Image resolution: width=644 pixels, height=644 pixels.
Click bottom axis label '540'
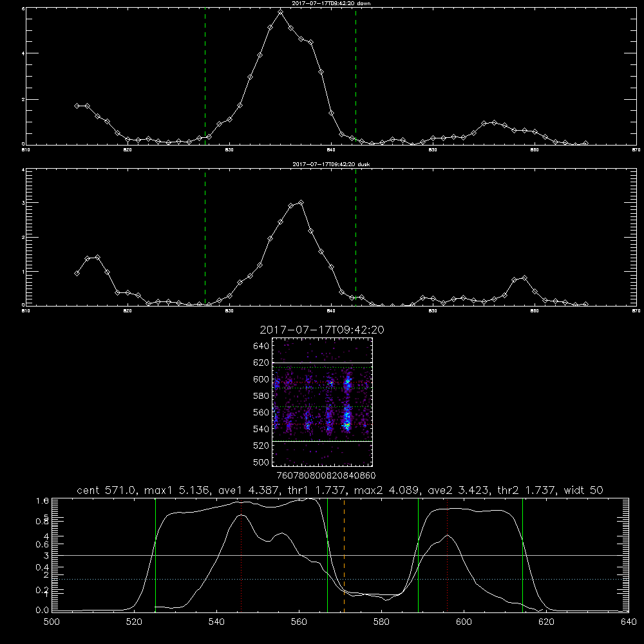[216, 622]
